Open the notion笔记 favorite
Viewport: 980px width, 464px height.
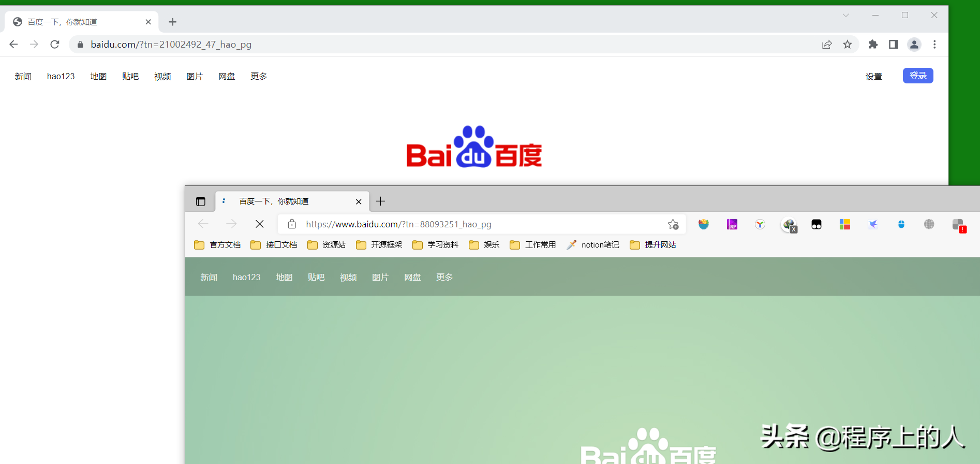[x=593, y=245]
